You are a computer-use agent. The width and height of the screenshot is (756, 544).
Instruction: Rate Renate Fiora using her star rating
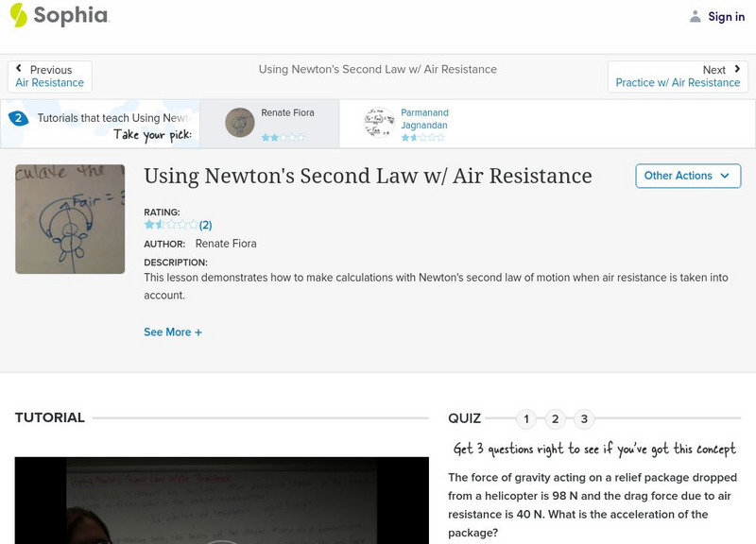coord(281,136)
